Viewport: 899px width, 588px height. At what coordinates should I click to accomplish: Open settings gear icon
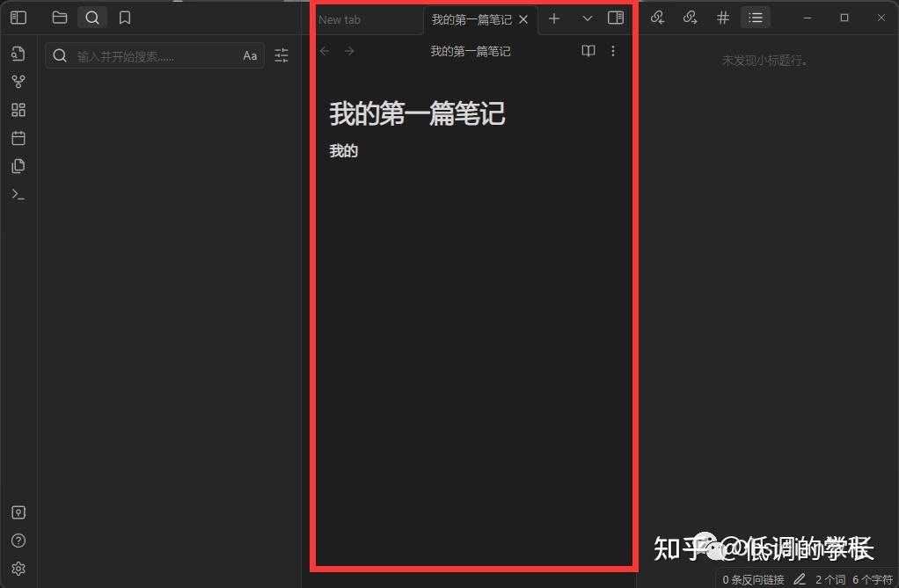[18, 569]
